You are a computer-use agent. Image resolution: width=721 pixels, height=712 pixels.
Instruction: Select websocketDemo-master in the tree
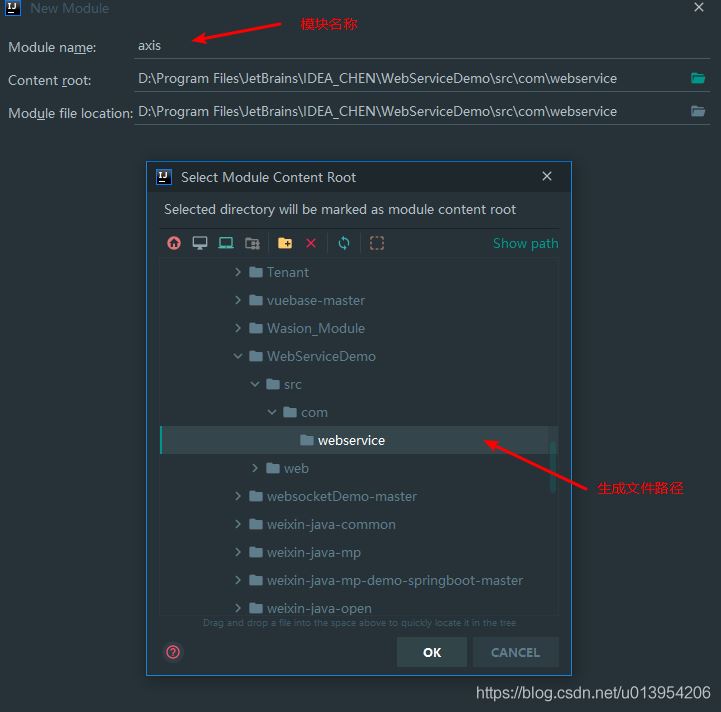tap(333, 496)
